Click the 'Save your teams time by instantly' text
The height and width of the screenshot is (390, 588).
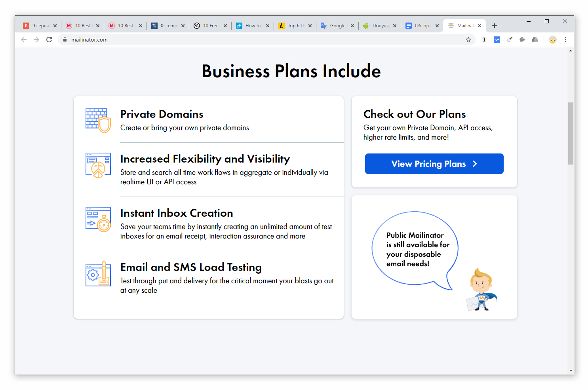[226, 231]
